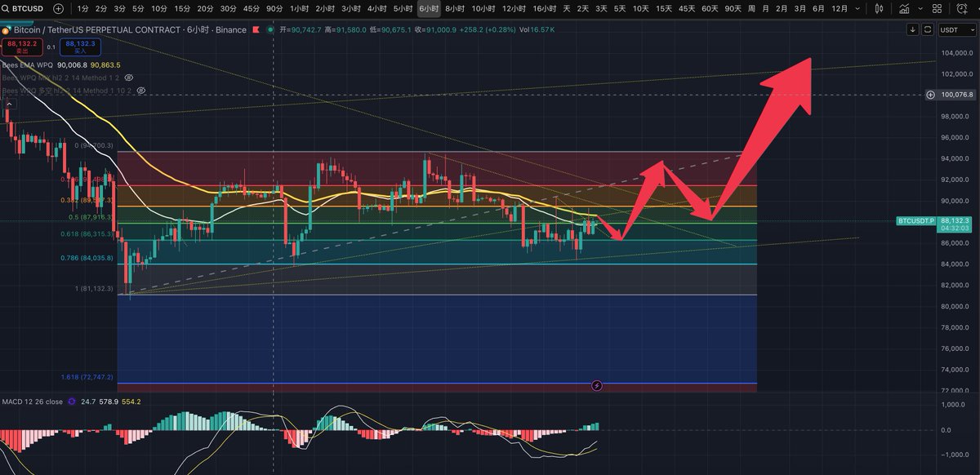This screenshot has height=475, width=980.
Task: Pick the 90天 timeframe
Action: point(733,9)
